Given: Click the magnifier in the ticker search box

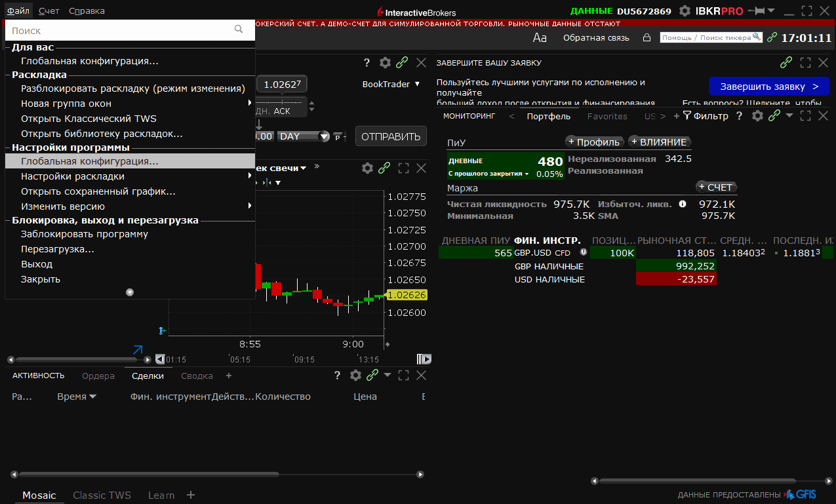Looking at the screenshot, I should click(x=757, y=37).
